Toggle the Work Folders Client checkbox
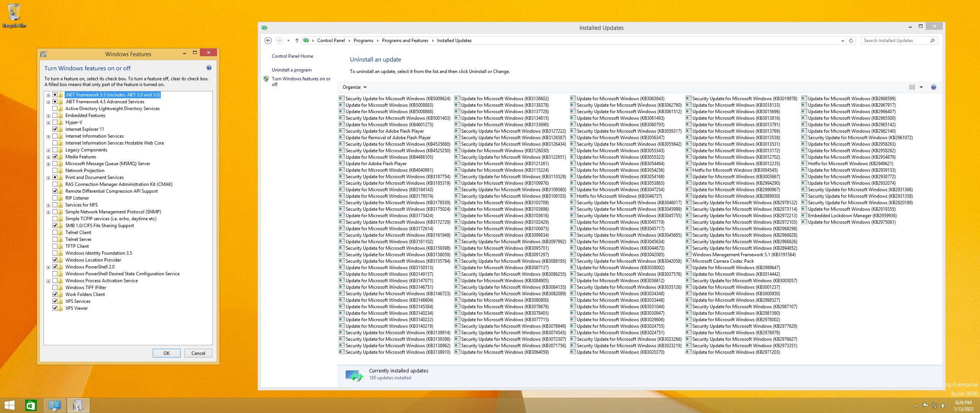 55,294
